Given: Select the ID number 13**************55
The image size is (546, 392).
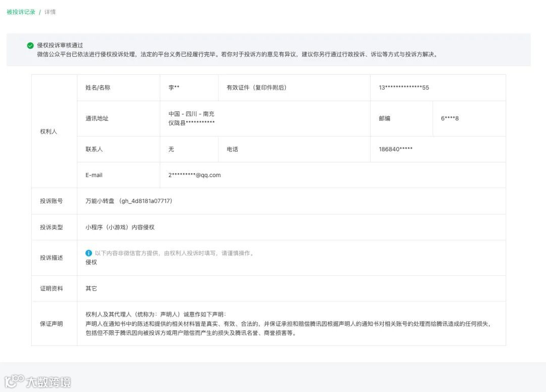Looking at the screenshot, I should (404, 88).
